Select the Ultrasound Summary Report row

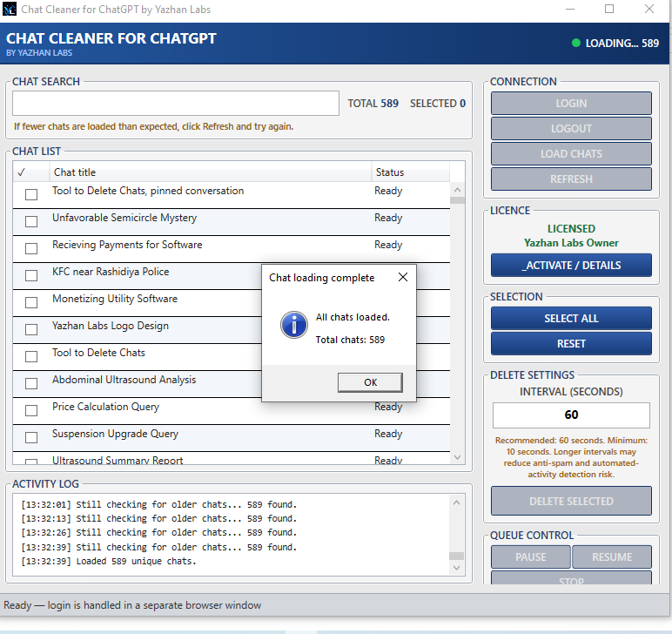(232, 459)
